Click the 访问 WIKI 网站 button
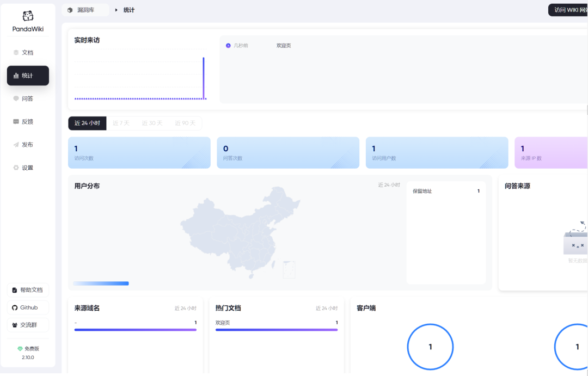Viewport: 588px width, 376px height. pyautogui.click(x=569, y=10)
